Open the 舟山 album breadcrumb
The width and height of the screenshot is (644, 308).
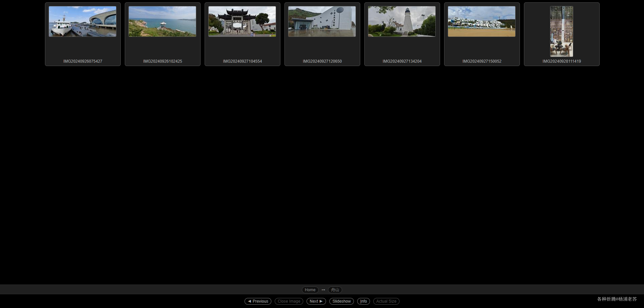click(x=335, y=290)
